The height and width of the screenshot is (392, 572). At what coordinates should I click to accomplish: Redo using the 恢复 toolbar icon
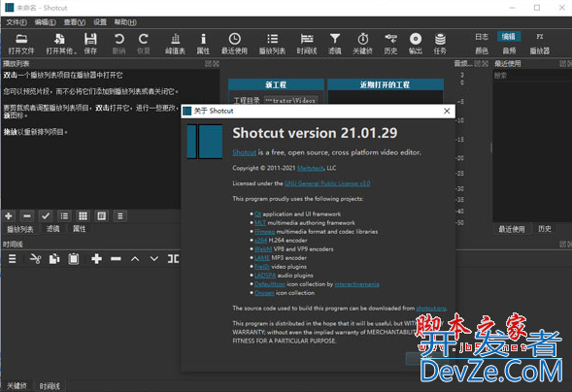(x=144, y=44)
